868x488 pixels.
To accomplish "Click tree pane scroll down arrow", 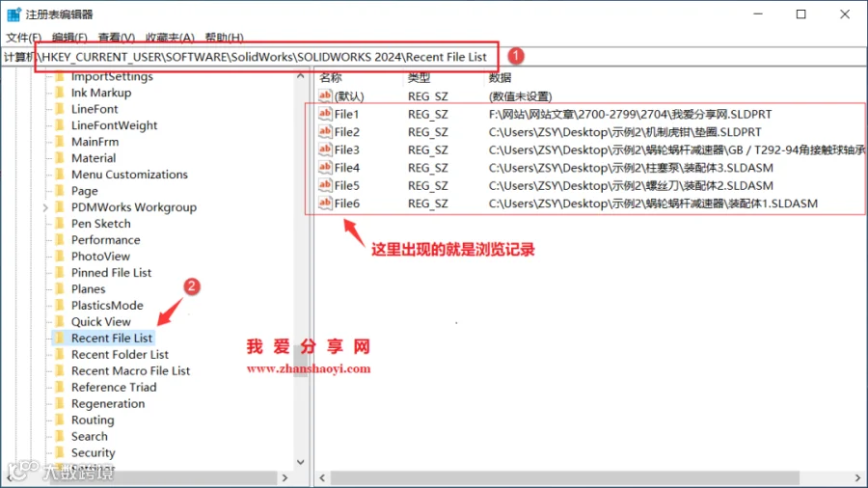I will click(x=301, y=462).
